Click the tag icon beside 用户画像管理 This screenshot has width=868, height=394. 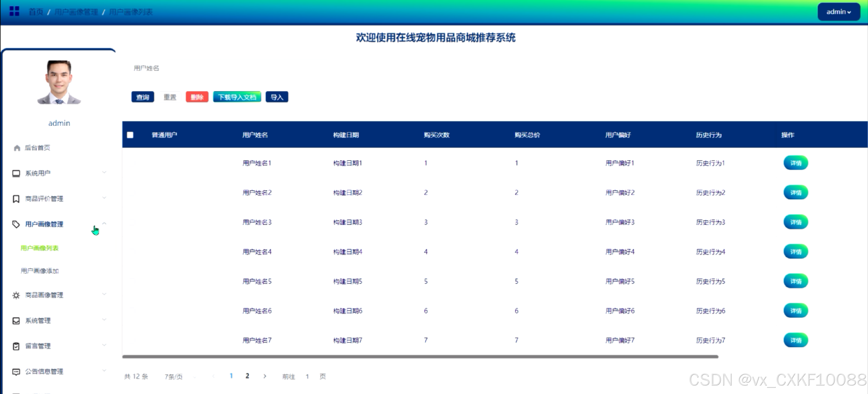(x=16, y=224)
